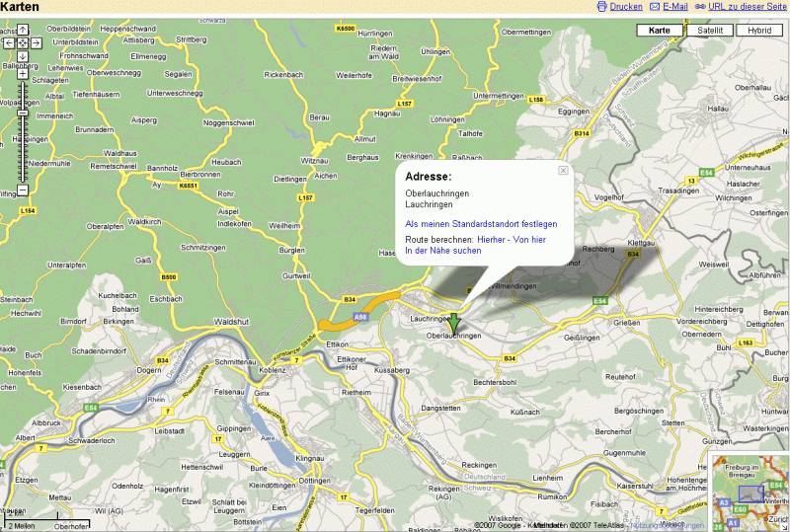
Task: Click the green arrow marker at Oberlauchringen
Action: tap(454, 324)
